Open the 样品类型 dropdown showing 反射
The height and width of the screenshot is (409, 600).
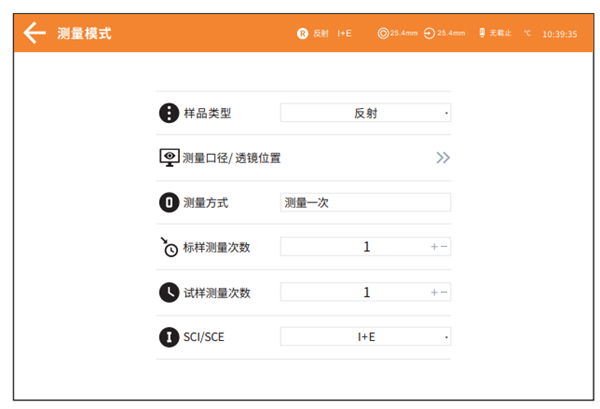tap(365, 113)
